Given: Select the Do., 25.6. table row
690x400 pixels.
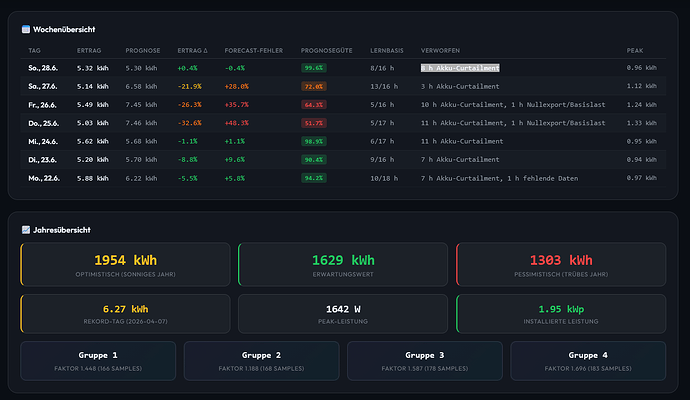Looking at the screenshot, I should [x=343, y=123].
